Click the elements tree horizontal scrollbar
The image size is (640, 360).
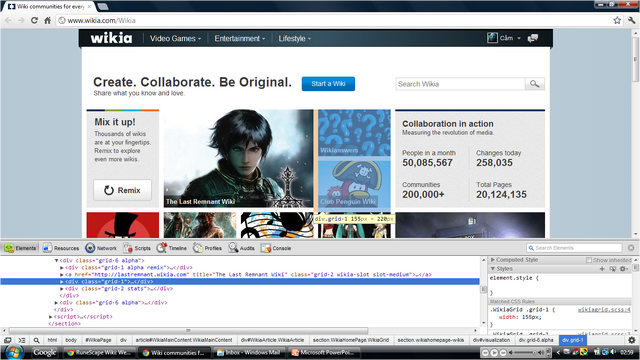coord(188,331)
